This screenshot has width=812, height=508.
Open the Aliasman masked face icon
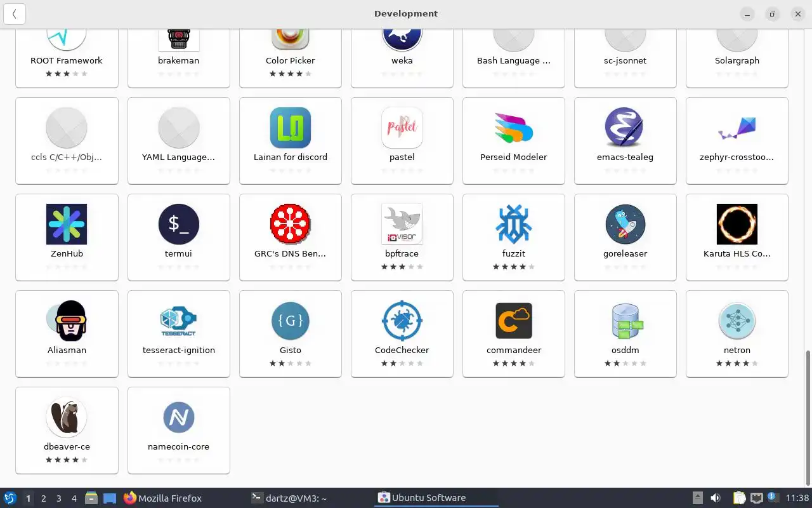click(x=67, y=321)
